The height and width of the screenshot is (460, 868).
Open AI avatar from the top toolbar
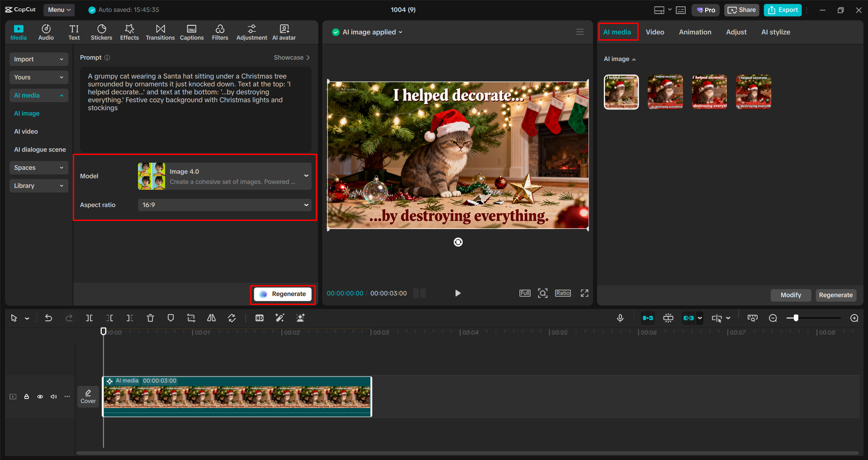(x=284, y=32)
